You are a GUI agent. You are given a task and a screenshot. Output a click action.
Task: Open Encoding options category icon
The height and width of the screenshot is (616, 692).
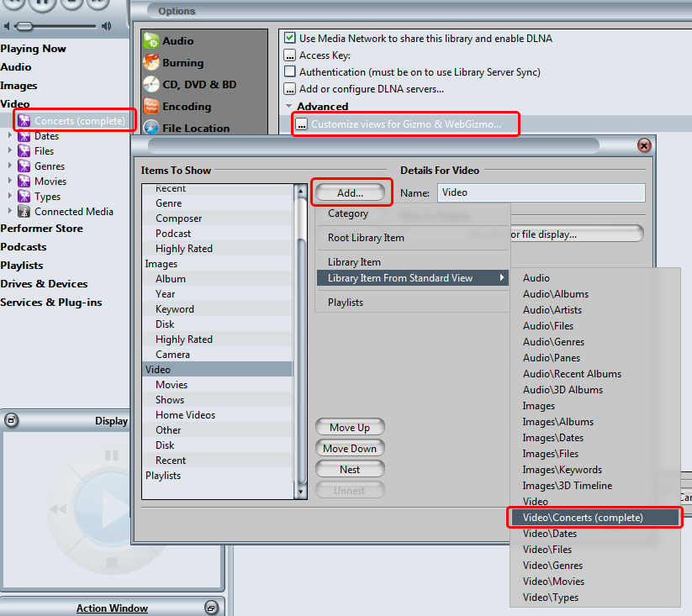pos(151,106)
